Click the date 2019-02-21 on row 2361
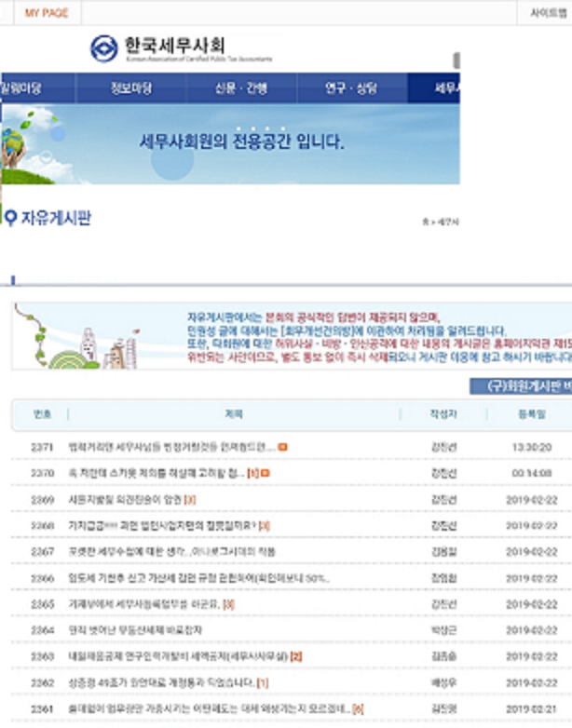This screenshot has width=572, height=728. point(532,709)
